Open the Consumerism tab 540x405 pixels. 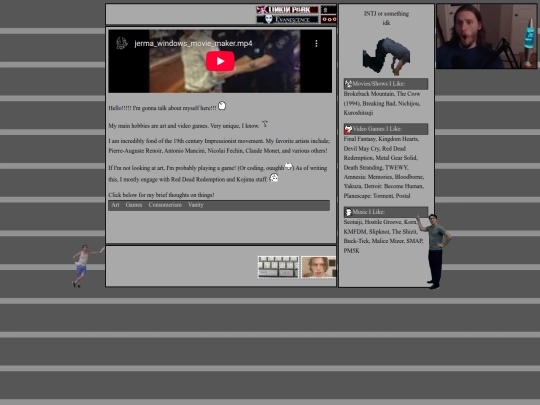pyautogui.click(x=165, y=205)
